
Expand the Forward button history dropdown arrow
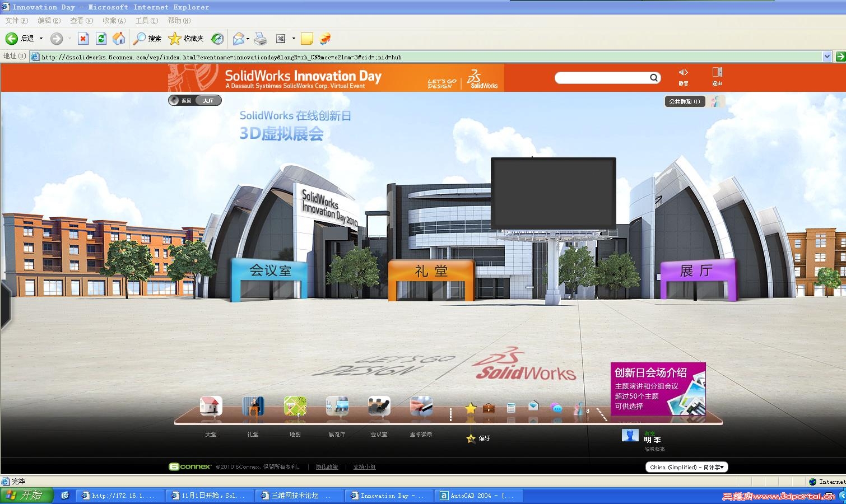click(x=69, y=39)
